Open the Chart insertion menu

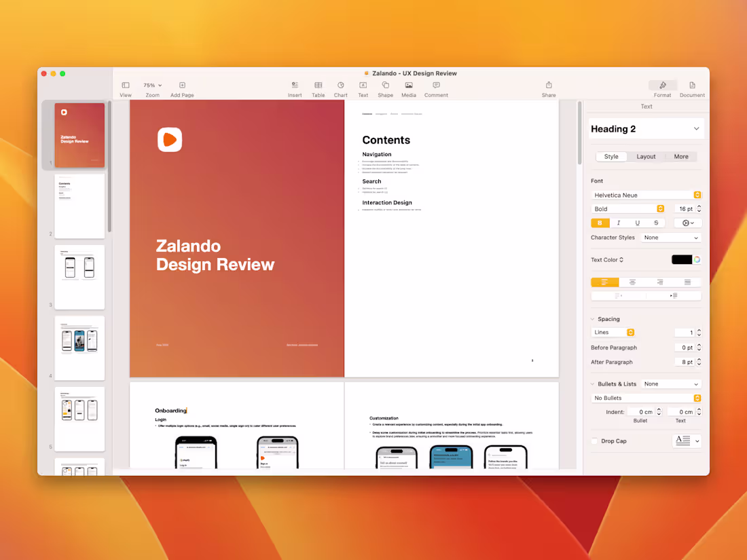tap(340, 87)
